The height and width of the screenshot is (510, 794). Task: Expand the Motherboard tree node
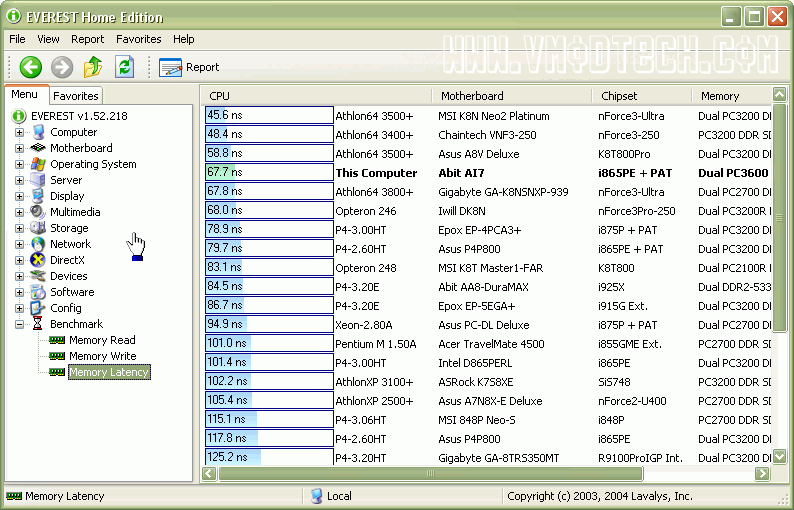(19, 148)
